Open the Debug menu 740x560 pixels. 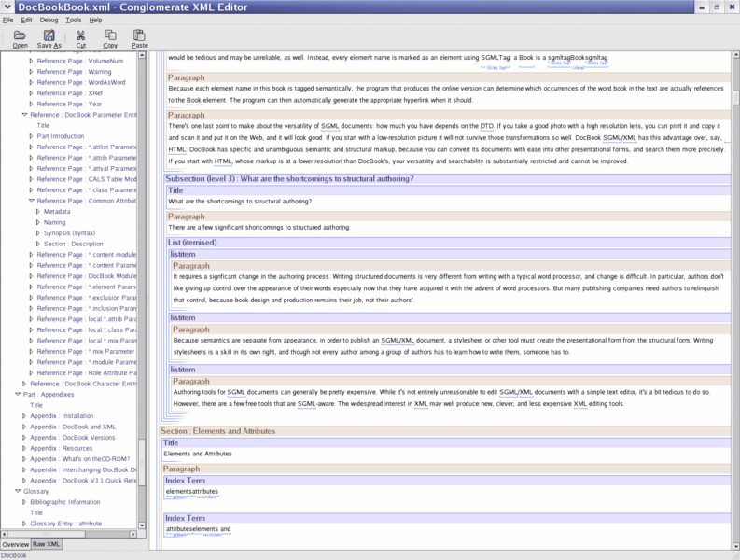click(49, 20)
